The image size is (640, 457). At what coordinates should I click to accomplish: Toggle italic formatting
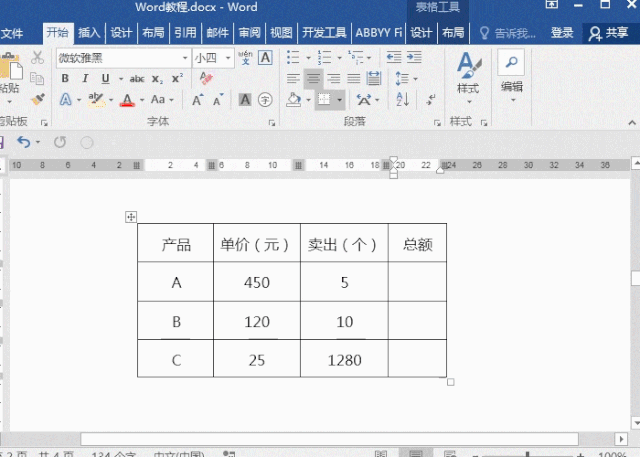coord(85,78)
